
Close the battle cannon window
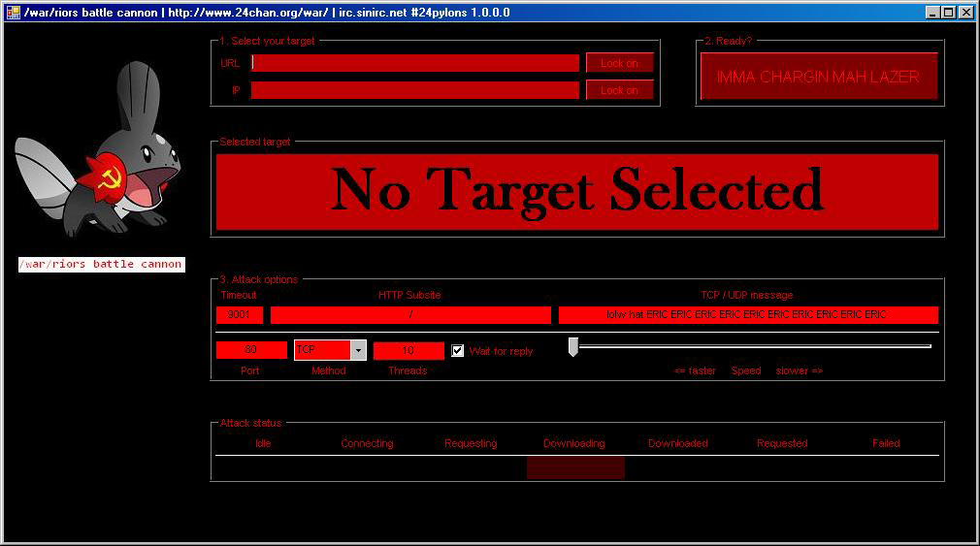click(x=965, y=12)
